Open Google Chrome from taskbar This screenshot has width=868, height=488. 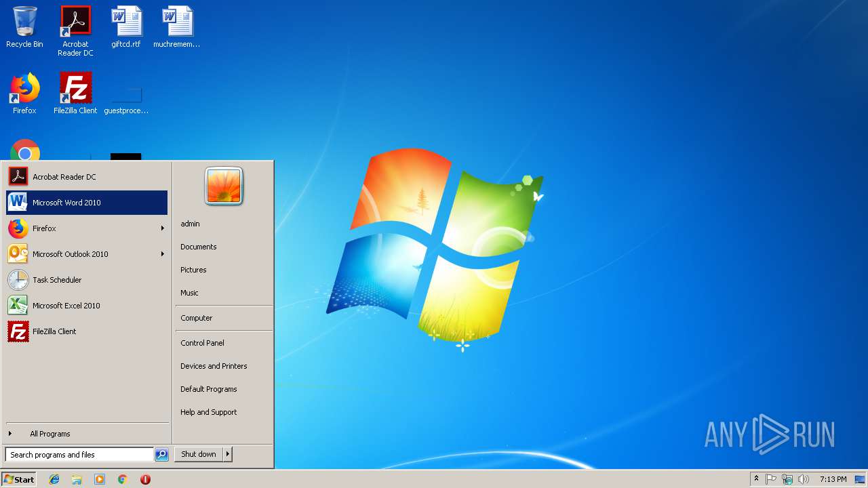click(123, 479)
